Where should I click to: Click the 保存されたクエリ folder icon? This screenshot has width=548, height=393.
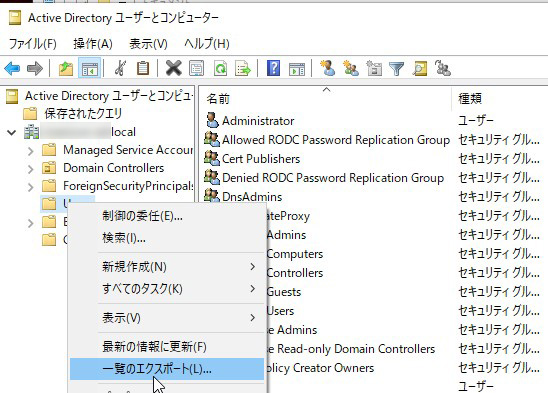30,114
